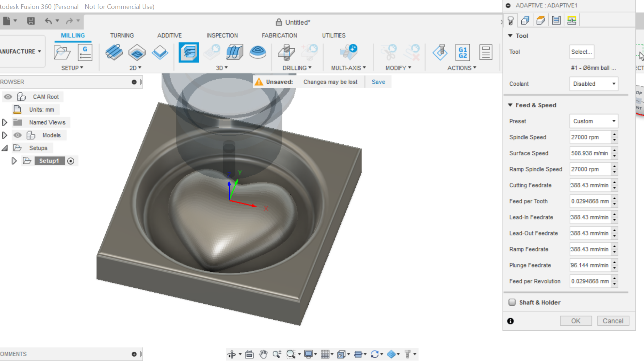Click Cancel in the Adaptive dialog
This screenshot has height=362, width=644.
coord(613,321)
